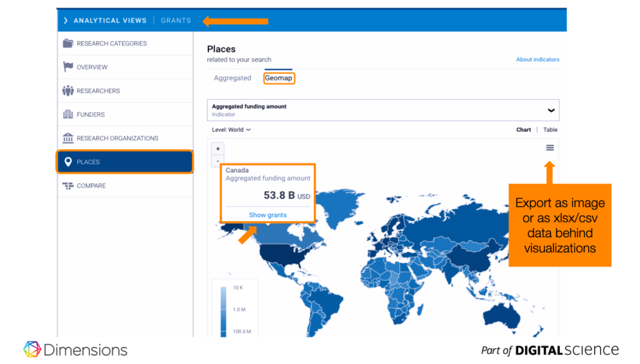
Task: Open the chart export hamburger menu
Action: click(x=550, y=148)
